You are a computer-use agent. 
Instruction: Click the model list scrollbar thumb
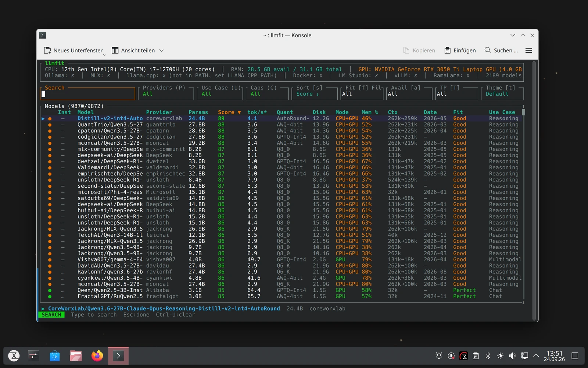(x=523, y=112)
